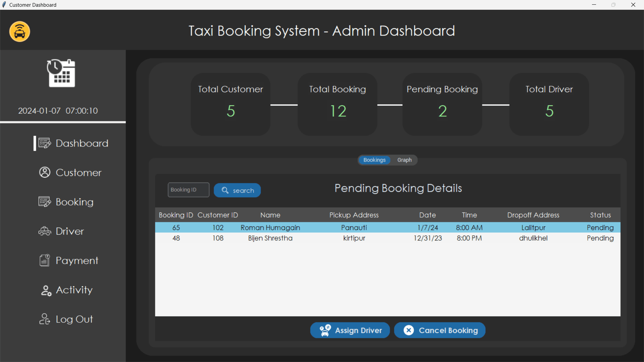
Task: Select booking row 48 Bijen Shrestha
Action: (387, 238)
